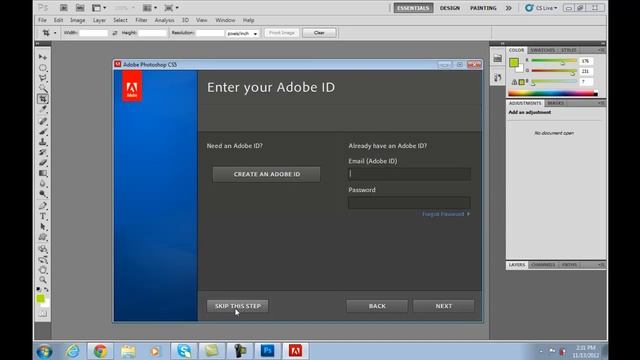
Task: Select the Blur tool
Action: pos(42,184)
